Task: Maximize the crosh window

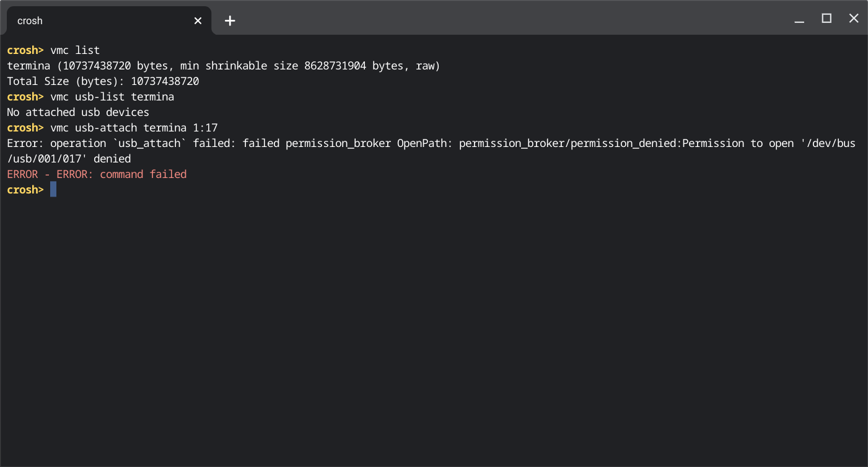Action: click(826, 18)
